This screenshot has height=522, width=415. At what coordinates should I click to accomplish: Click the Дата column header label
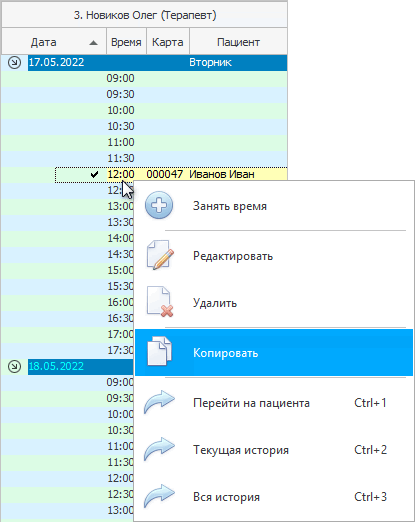[43, 42]
